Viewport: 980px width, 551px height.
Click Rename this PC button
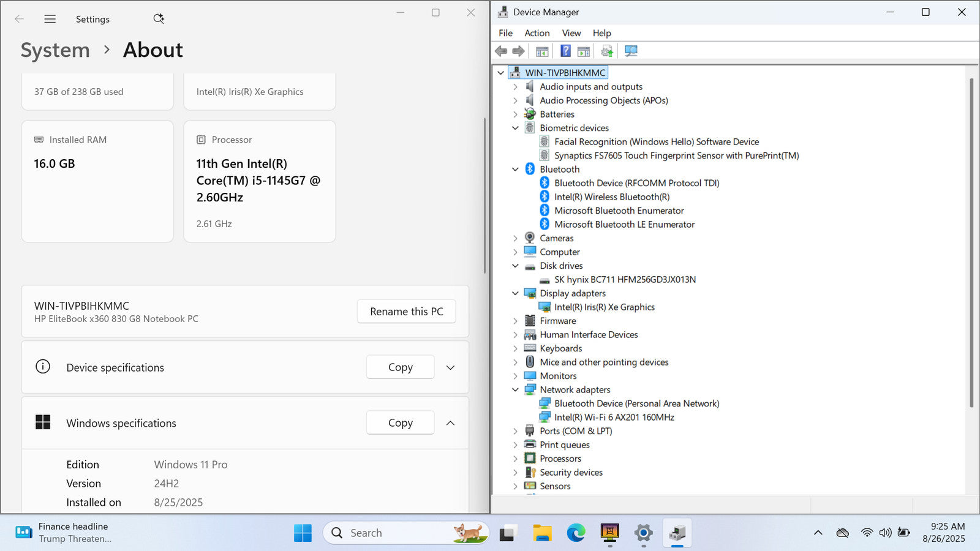coord(406,312)
